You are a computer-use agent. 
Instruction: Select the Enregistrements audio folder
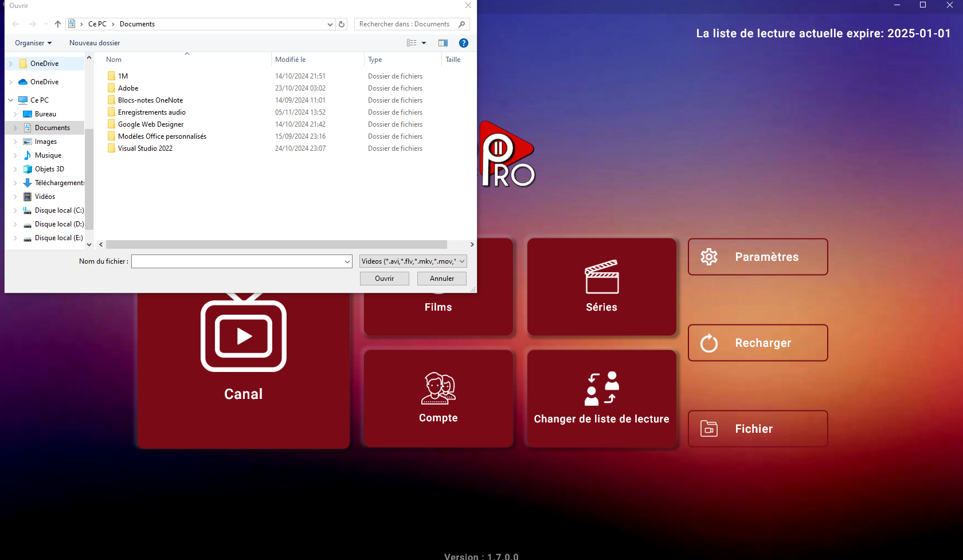click(151, 112)
